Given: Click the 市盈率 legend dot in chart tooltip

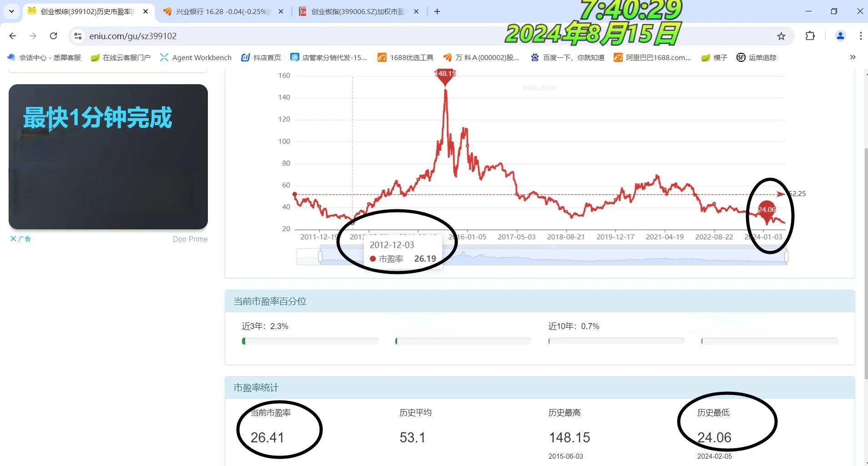Looking at the screenshot, I should (x=373, y=258).
